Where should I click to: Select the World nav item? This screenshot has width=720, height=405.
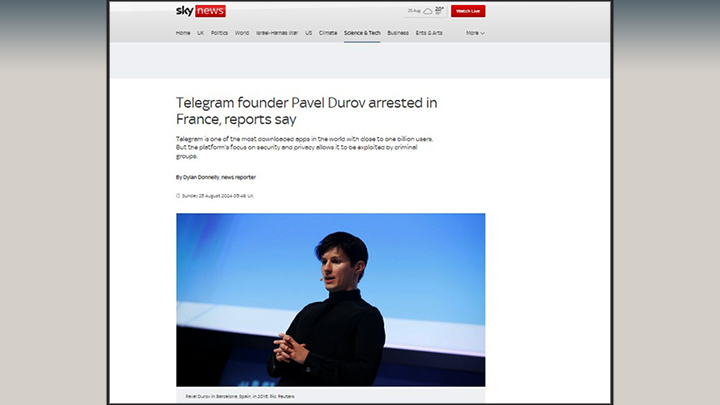pyautogui.click(x=242, y=33)
